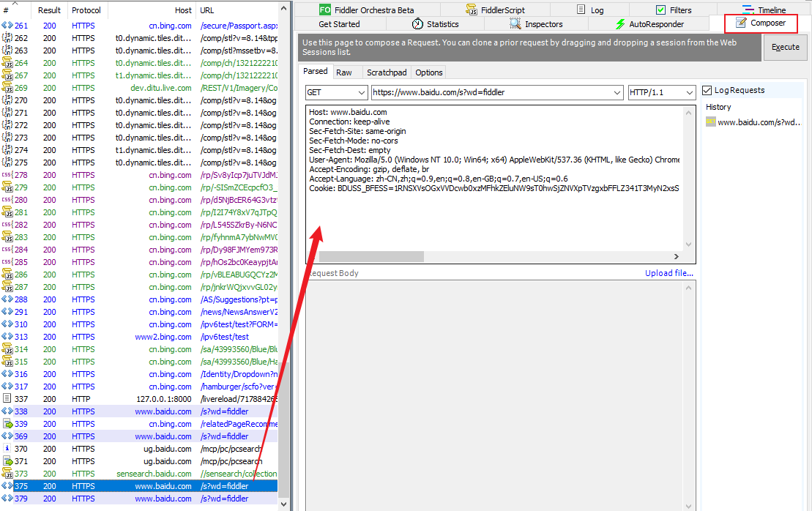Click the right arrow of headers horizontal scrollbar
Viewport: 812px width, 511px height.
pos(677,257)
